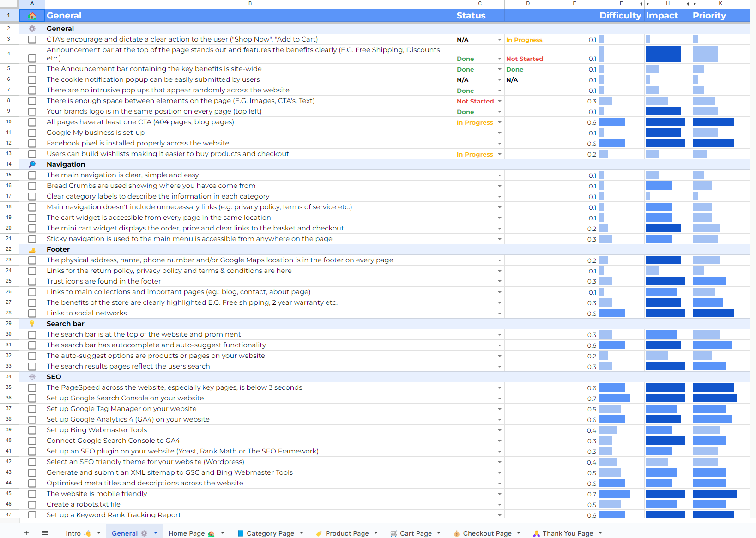Open the Intro tab's dropdown arrow
The width and height of the screenshot is (756, 538).
99,533
